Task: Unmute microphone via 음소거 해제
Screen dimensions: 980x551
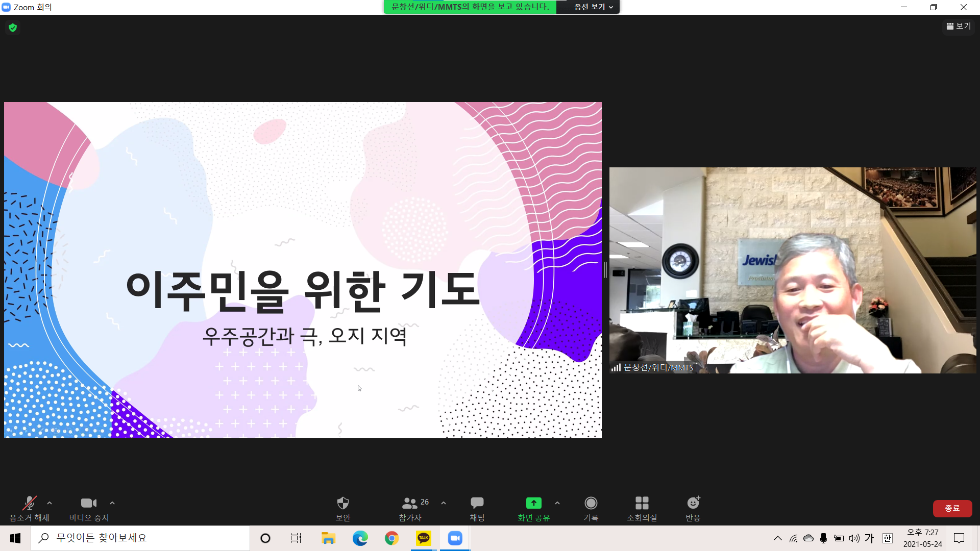Action: point(29,504)
